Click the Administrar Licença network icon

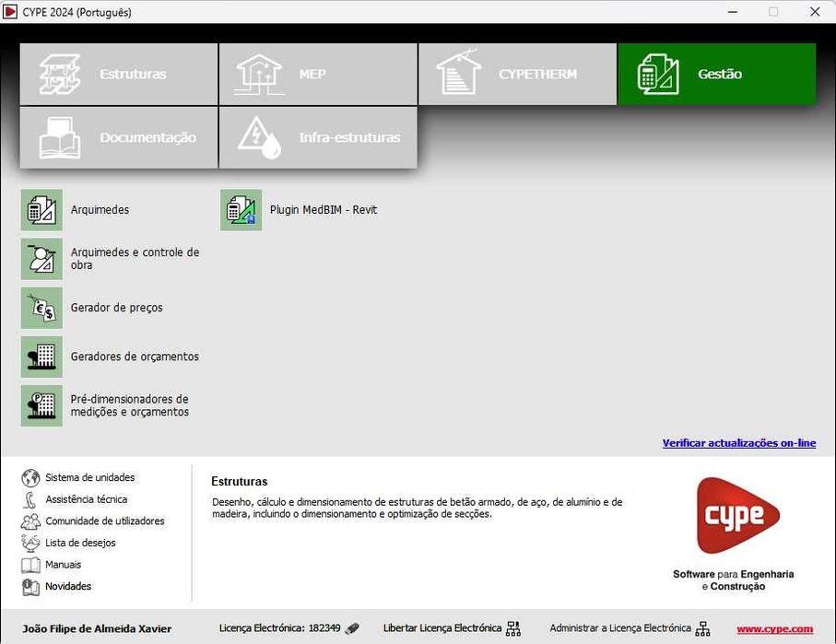click(x=702, y=629)
